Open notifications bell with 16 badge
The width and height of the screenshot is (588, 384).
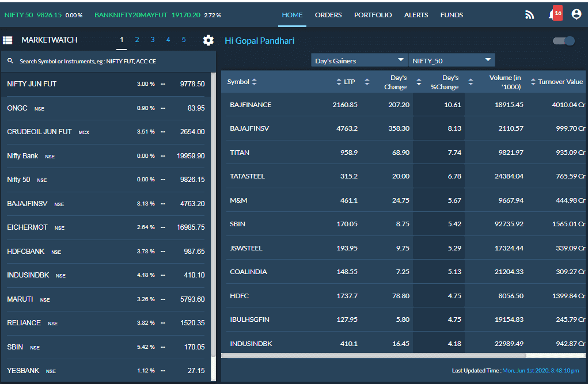[x=555, y=14]
